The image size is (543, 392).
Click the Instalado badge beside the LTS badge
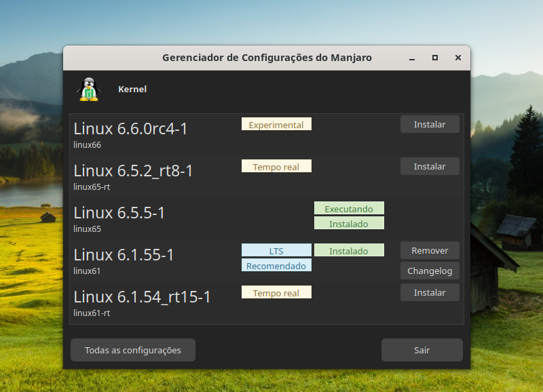click(349, 250)
